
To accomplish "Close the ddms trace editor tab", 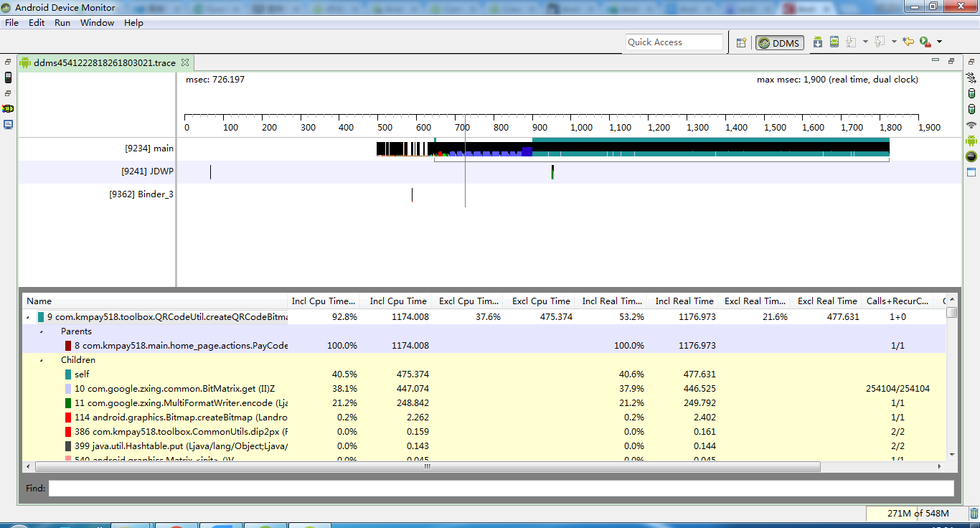I will [184, 63].
